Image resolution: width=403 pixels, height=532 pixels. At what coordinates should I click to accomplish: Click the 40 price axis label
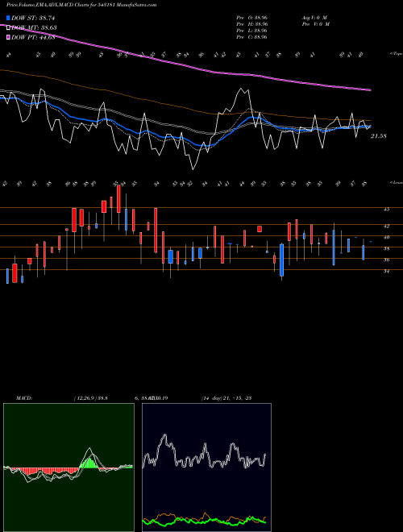tap(386, 237)
